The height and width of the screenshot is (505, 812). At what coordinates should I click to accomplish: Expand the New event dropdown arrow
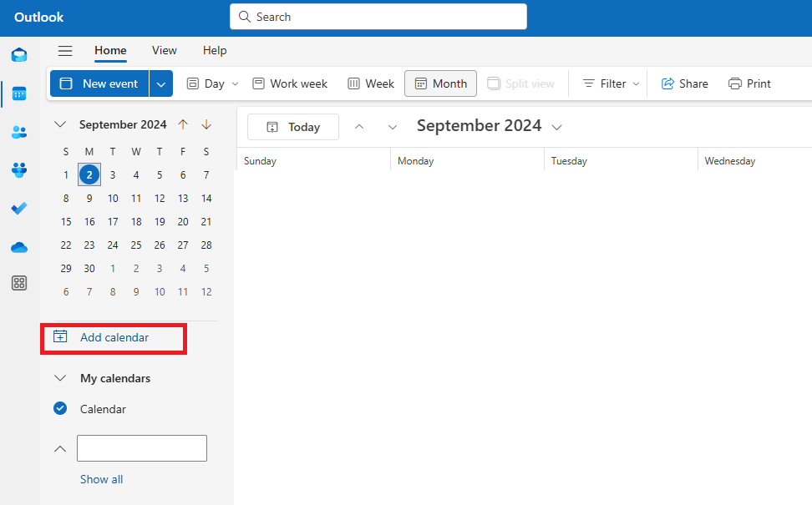click(161, 83)
